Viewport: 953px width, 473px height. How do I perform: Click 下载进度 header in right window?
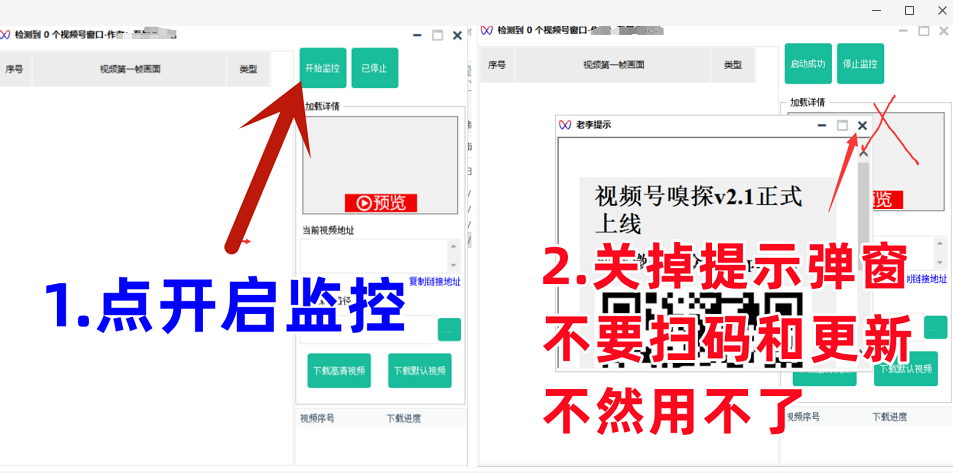890,416
